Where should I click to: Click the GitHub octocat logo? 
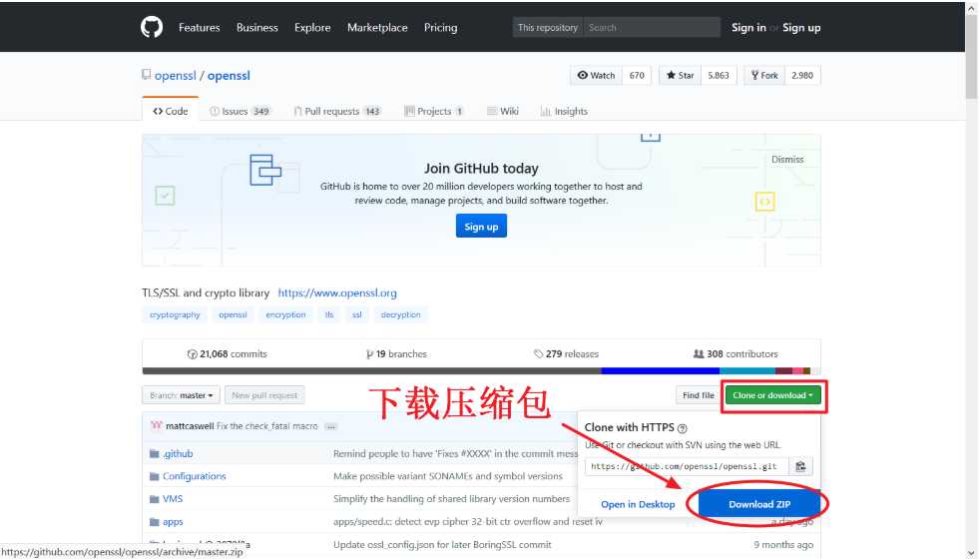tap(152, 27)
